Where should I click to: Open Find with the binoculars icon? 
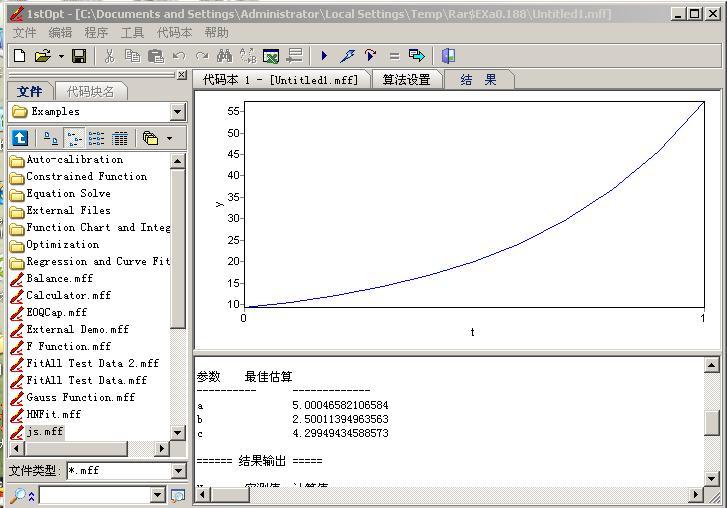224,56
